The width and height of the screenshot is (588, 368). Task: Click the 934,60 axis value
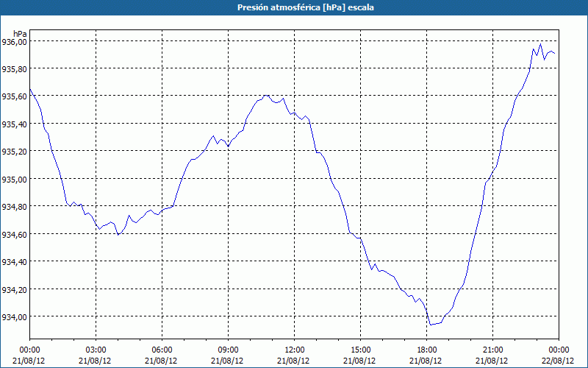14,234
